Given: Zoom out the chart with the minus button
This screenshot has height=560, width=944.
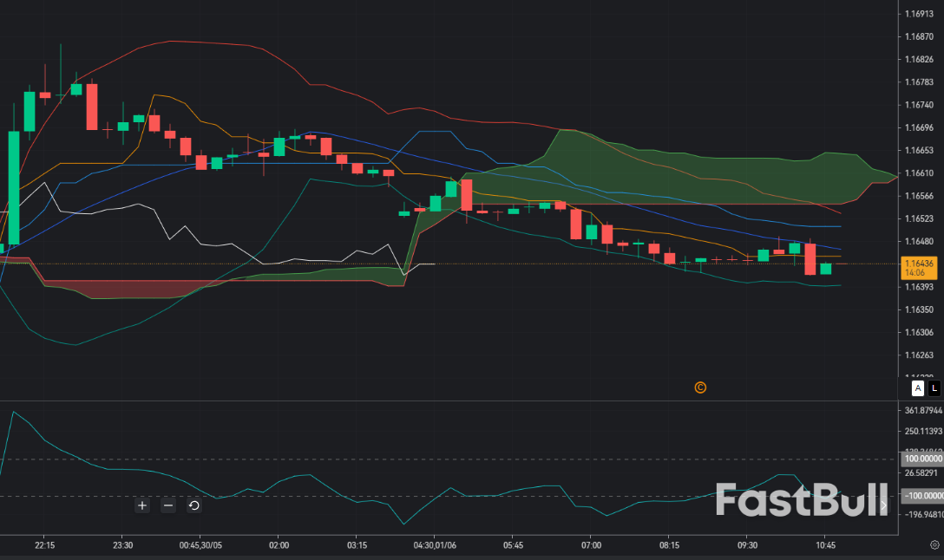Looking at the screenshot, I should pos(168,505).
